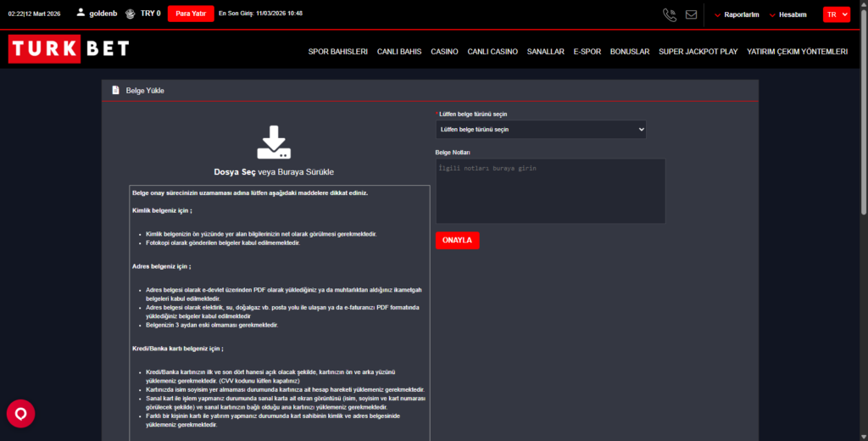Click the phone call support icon

(x=670, y=14)
